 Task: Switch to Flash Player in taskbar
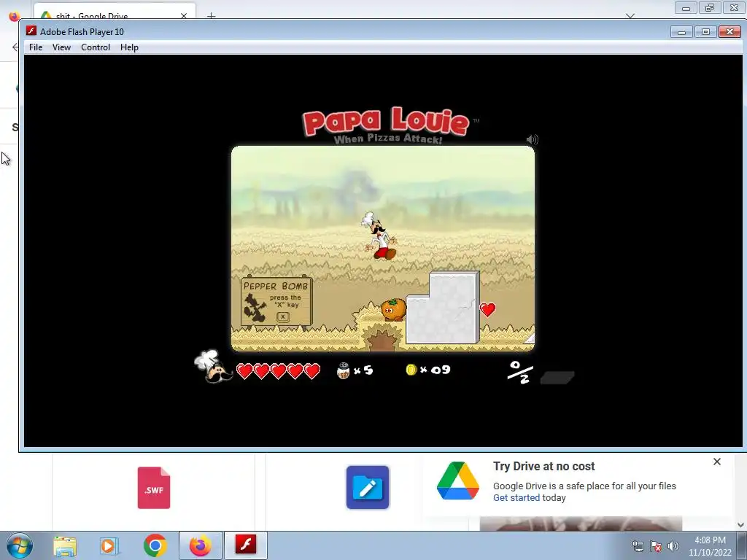click(x=246, y=545)
